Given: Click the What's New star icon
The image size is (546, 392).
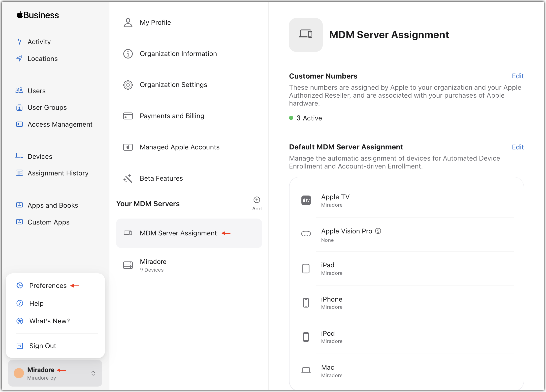Looking at the screenshot, I should point(20,321).
